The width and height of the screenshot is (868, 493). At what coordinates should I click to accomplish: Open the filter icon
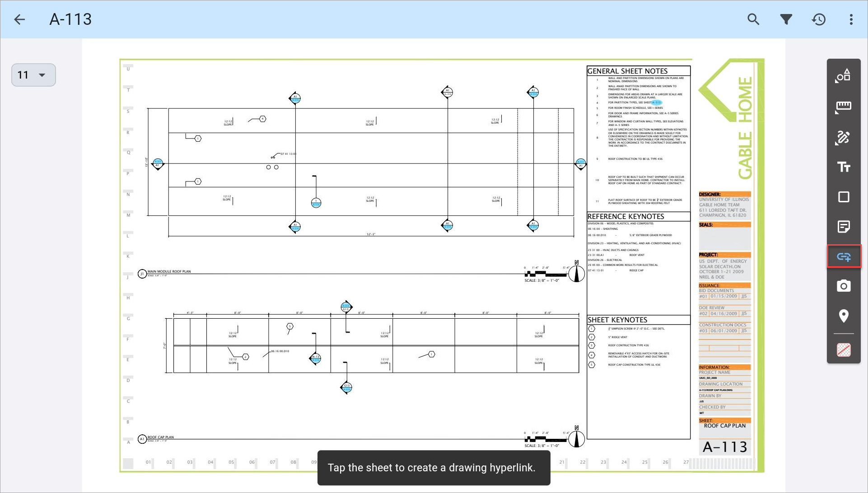pos(786,19)
